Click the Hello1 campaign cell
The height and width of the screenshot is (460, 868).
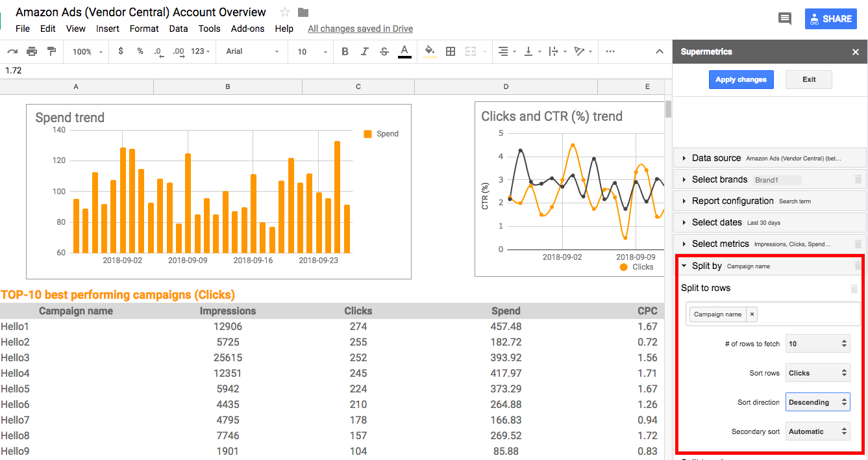click(76, 326)
